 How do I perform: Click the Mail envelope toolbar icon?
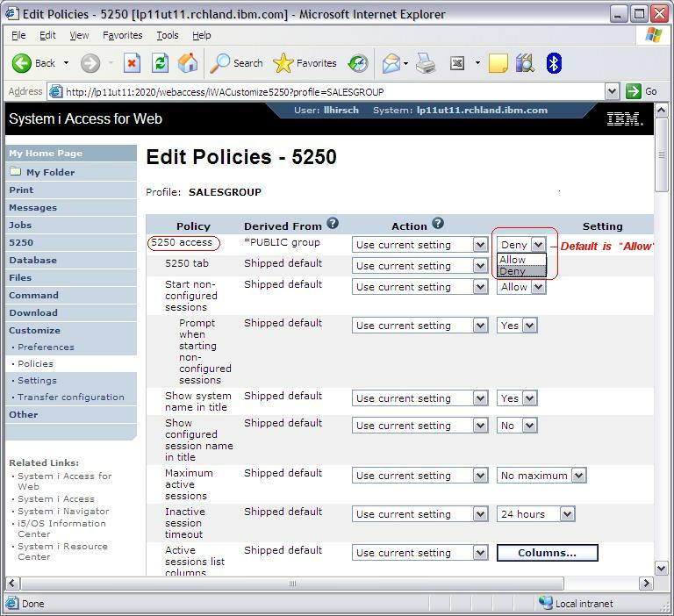(x=391, y=64)
